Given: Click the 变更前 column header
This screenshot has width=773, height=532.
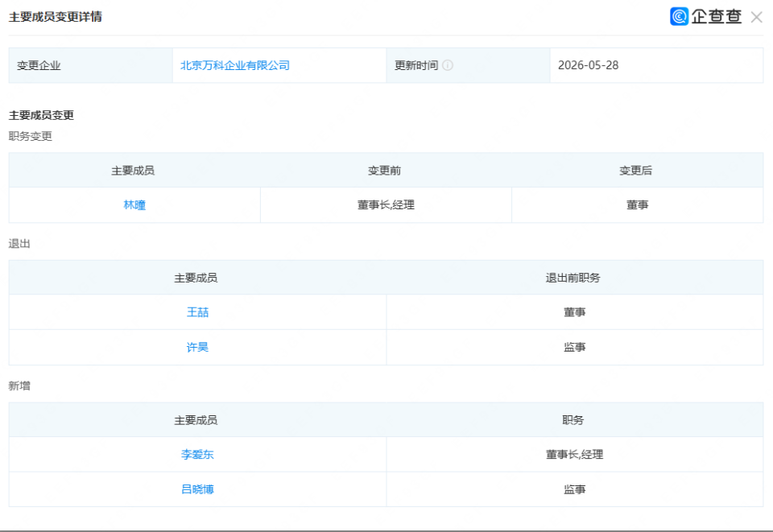Looking at the screenshot, I should (385, 171).
